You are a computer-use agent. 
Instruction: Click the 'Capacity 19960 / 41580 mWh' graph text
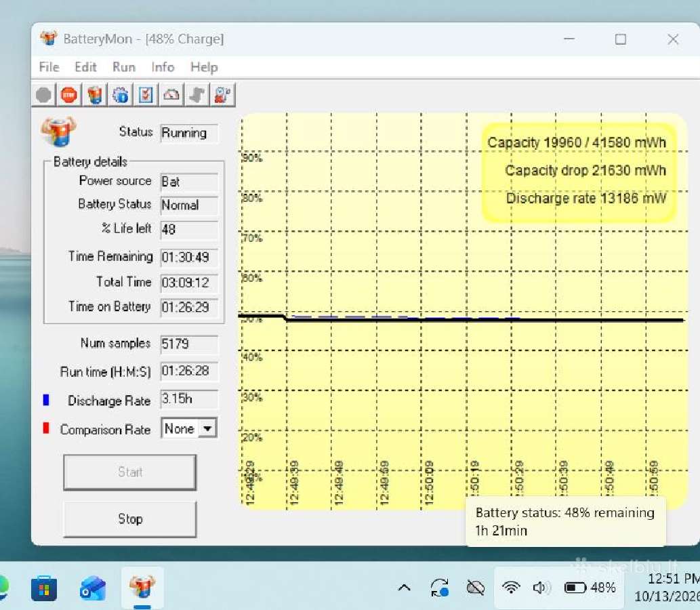577,142
